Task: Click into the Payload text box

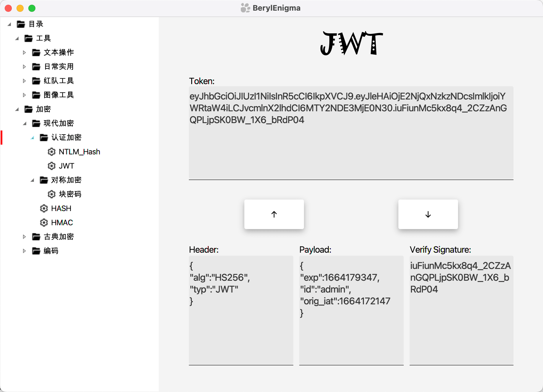Action: 351,337
